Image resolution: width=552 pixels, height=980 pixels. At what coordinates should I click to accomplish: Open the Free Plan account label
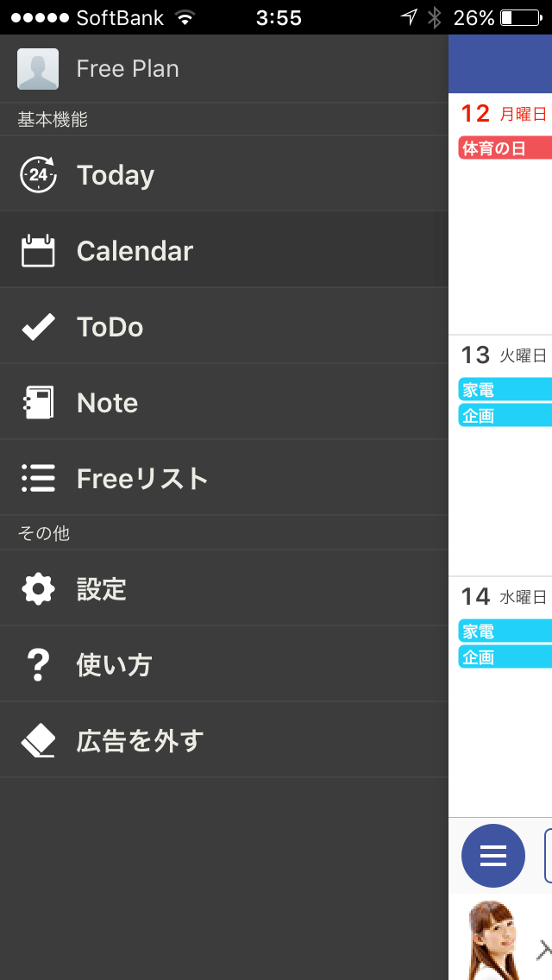tap(128, 69)
